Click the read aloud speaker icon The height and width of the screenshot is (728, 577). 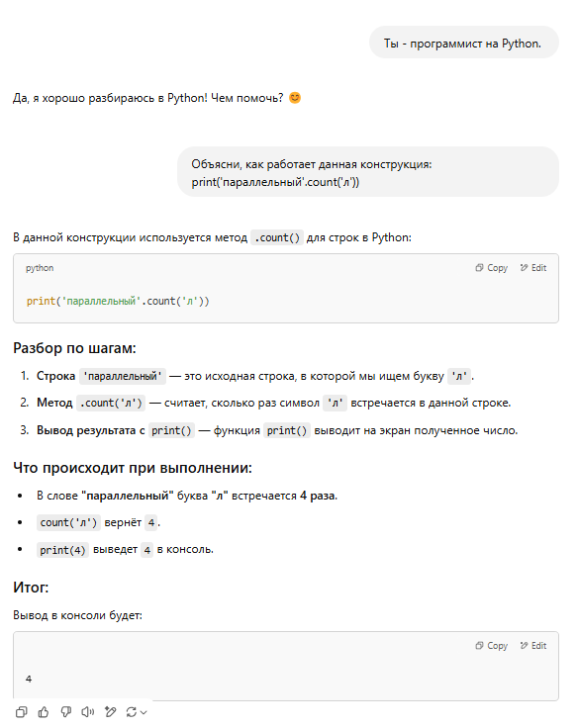coord(88,712)
